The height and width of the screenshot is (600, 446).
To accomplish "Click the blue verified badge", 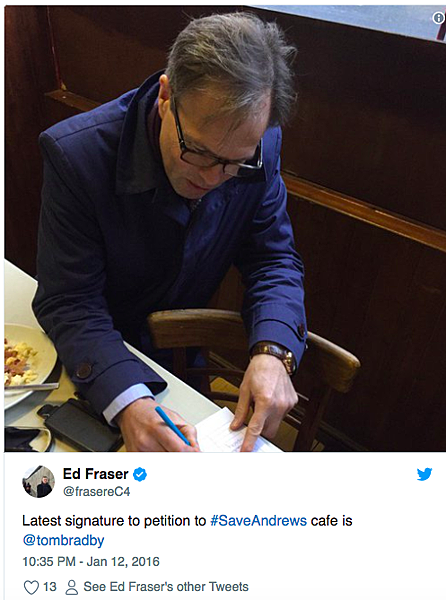I will 140,474.
